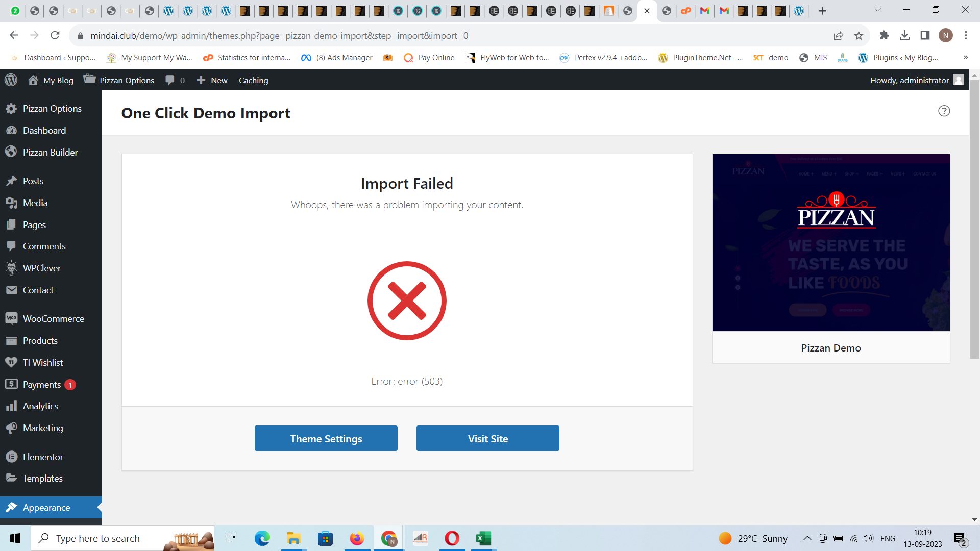Click New in admin bar
The height and width of the screenshot is (551, 980).
coord(212,80)
